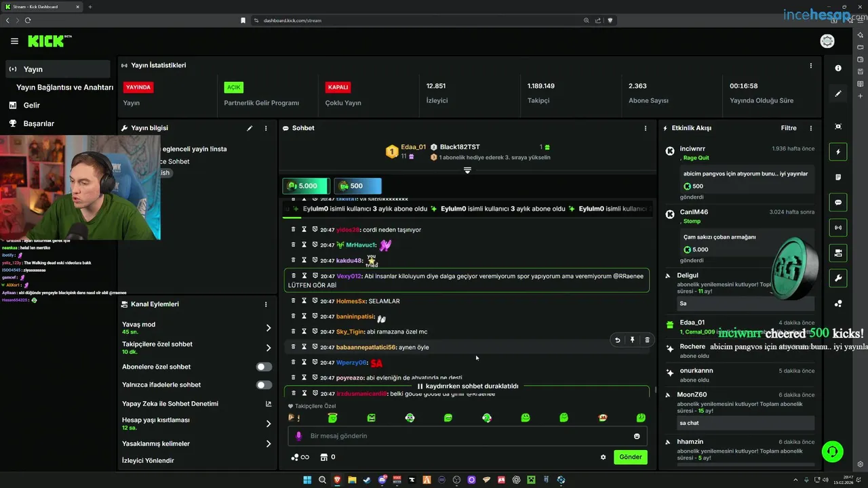Toggle Yalnızca ifadelerle sohbet switch
The image size is (868, 488).
click(x=264, y=385)
